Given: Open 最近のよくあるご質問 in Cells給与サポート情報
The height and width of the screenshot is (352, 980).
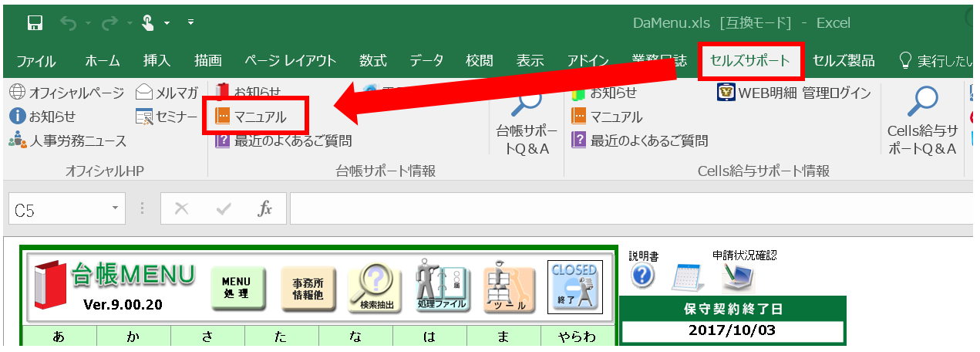Looking at the screenshot, I should tap(639, 140).
